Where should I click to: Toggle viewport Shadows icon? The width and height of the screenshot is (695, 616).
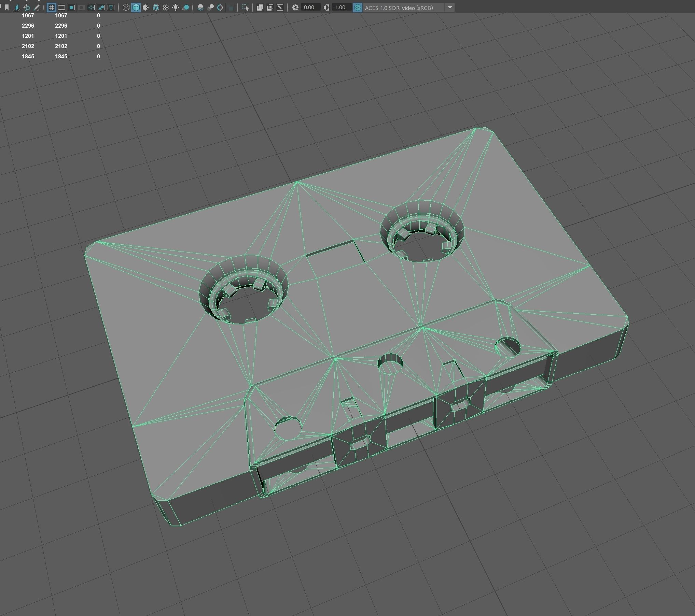185,7
